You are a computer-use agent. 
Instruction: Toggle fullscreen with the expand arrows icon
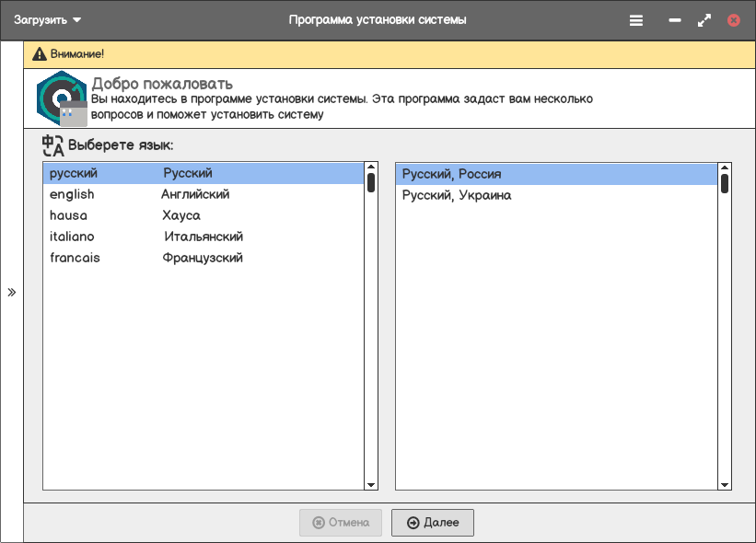[x=704, y=20]
